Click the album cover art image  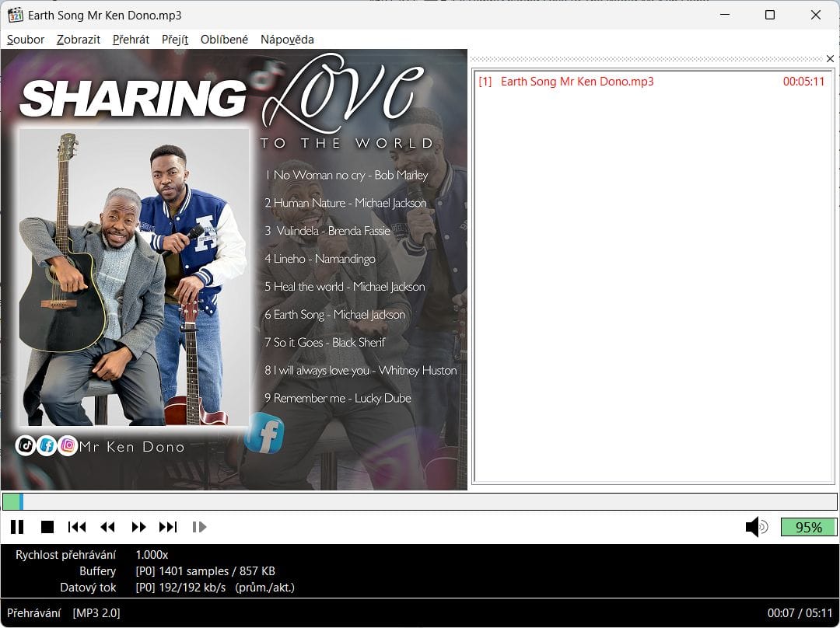click(234, 270)
